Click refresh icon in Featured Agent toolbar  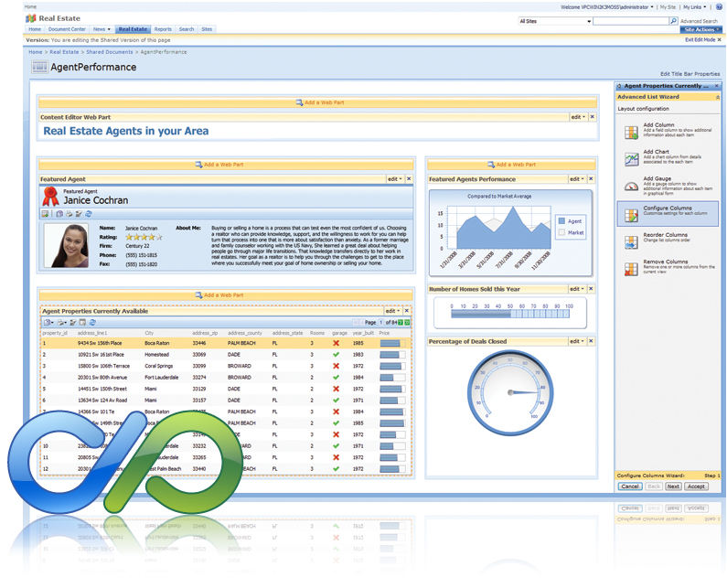tap(89, 214)
